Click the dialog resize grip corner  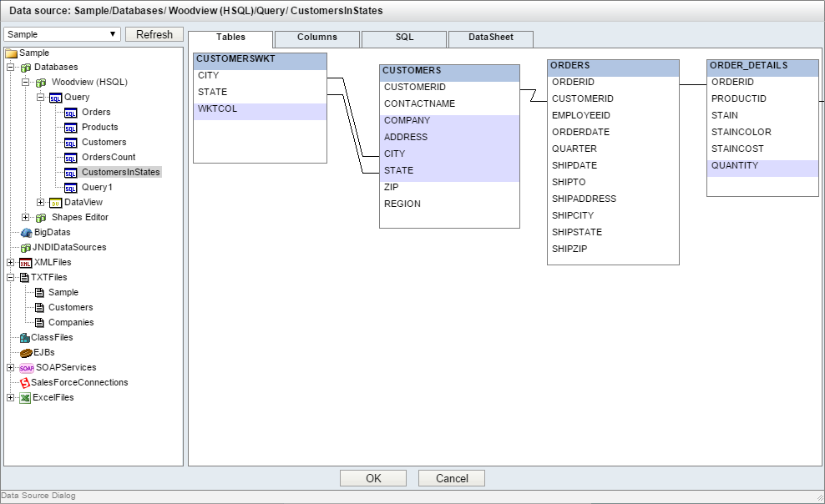[x=820, y=497]
